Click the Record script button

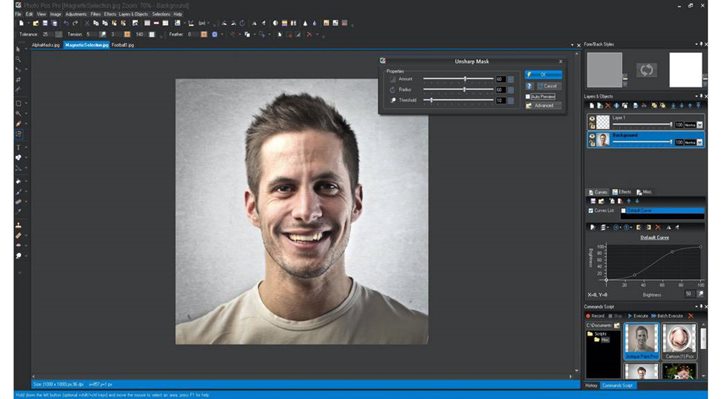pos(595,316)
